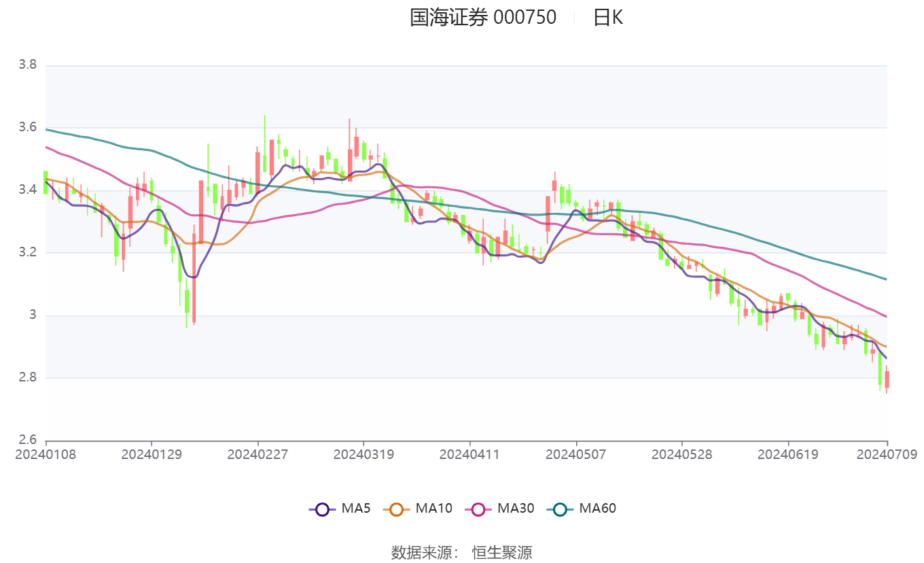Viewport: 924px width, 563px height.
Task: Click the 日K label in title
Action: click(607, 17)
